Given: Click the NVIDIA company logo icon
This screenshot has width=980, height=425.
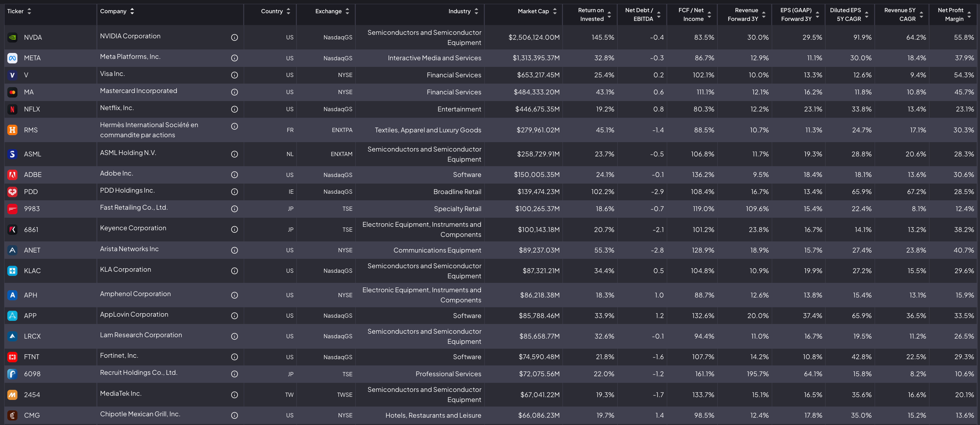Looking at the screenshot, I should coord(13,37).
